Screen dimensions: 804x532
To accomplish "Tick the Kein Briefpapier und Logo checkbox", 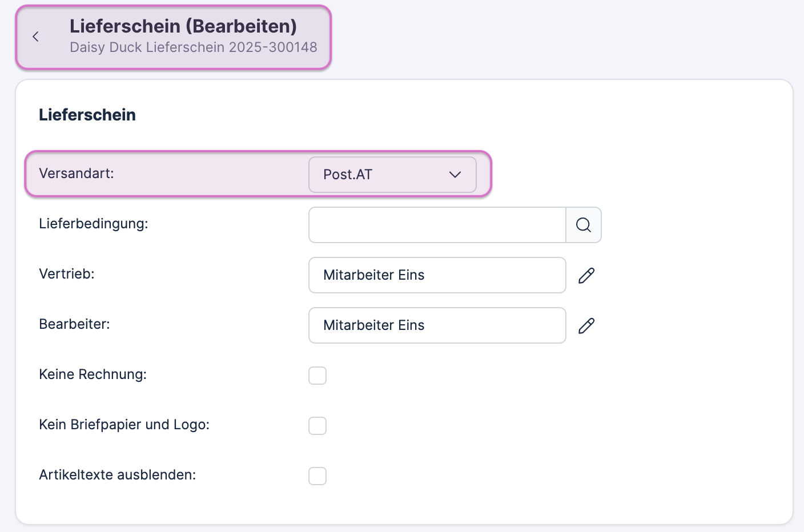I will 317,426.
